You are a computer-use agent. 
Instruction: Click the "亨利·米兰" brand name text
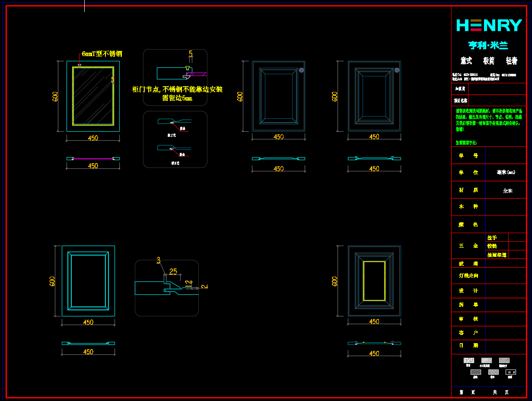[488, 45]
